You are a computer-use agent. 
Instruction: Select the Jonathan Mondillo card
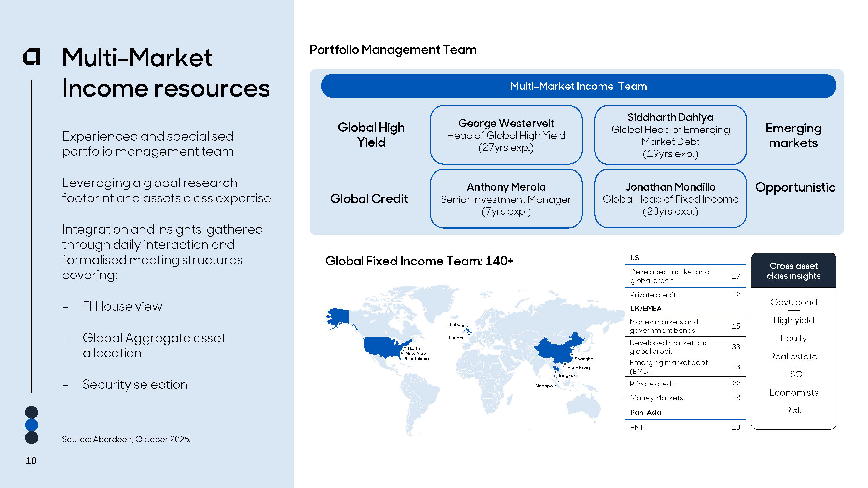pyautogui.click(x=670, y=199)
